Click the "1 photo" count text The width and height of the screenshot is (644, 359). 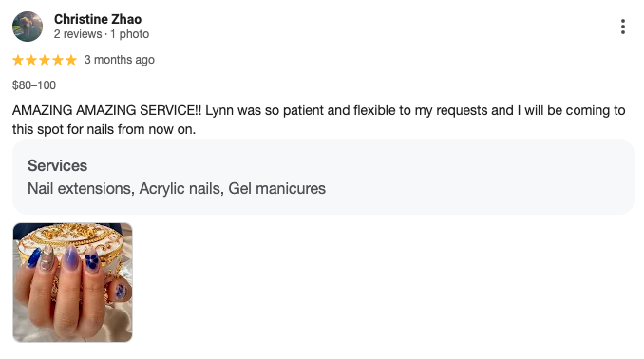pos(129,34)
